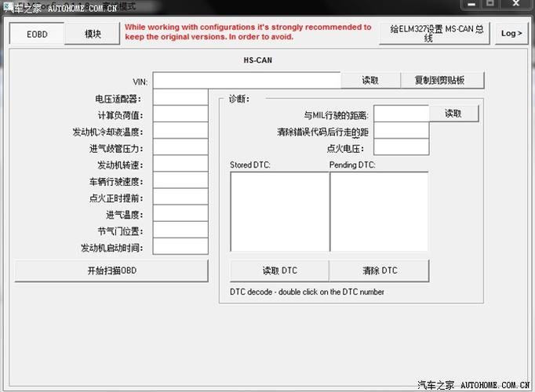This screenshot has height=392, width=535.
Task: Focus the VIN input field
Action: pyautogui.click(x=247, y=81)
